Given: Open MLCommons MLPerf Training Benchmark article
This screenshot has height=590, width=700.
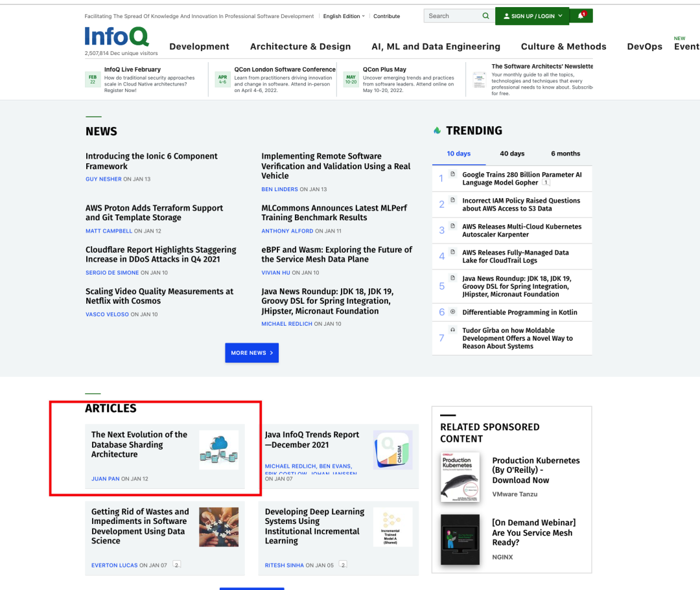Looking at the screenshot, I should tap(334, 212).
